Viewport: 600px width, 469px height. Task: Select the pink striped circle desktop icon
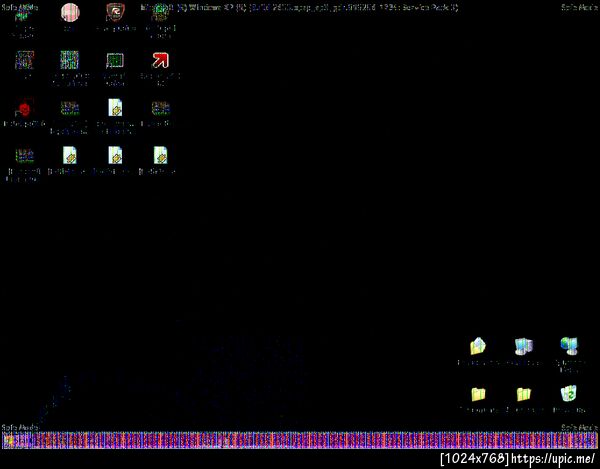[70, 13]
